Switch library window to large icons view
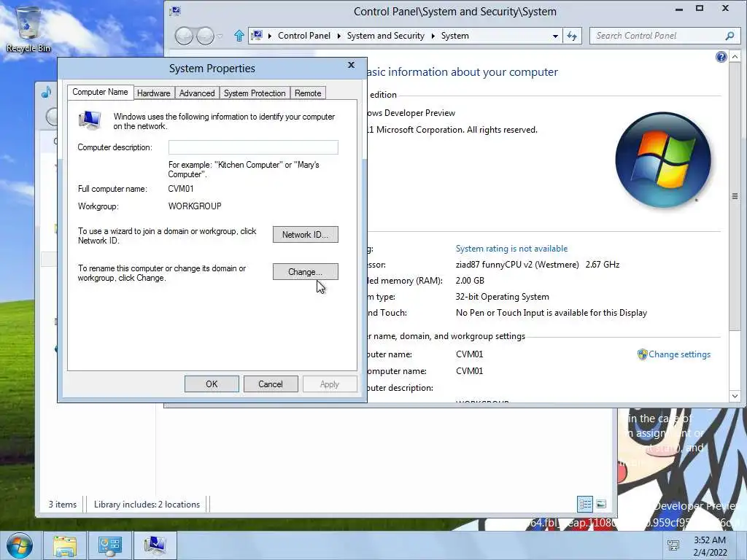Image resolution: width=747 pixels, height=560 pixels. click(601, 504)
